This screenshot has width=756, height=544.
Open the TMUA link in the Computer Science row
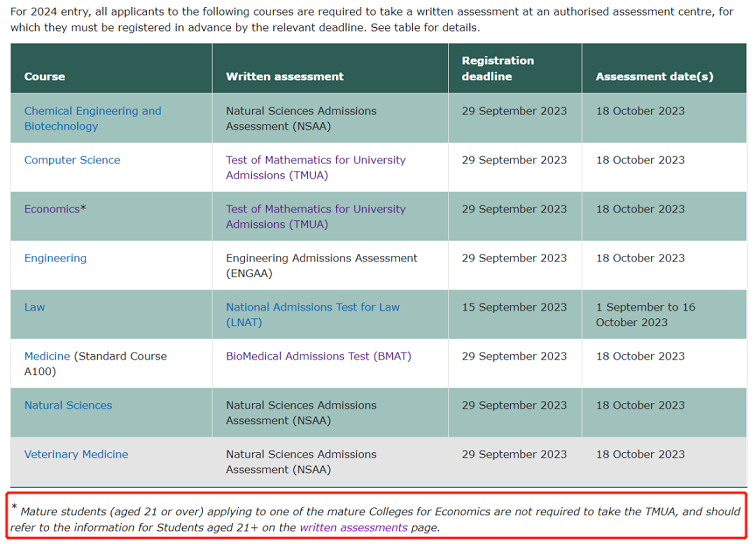tap(316, 167)
